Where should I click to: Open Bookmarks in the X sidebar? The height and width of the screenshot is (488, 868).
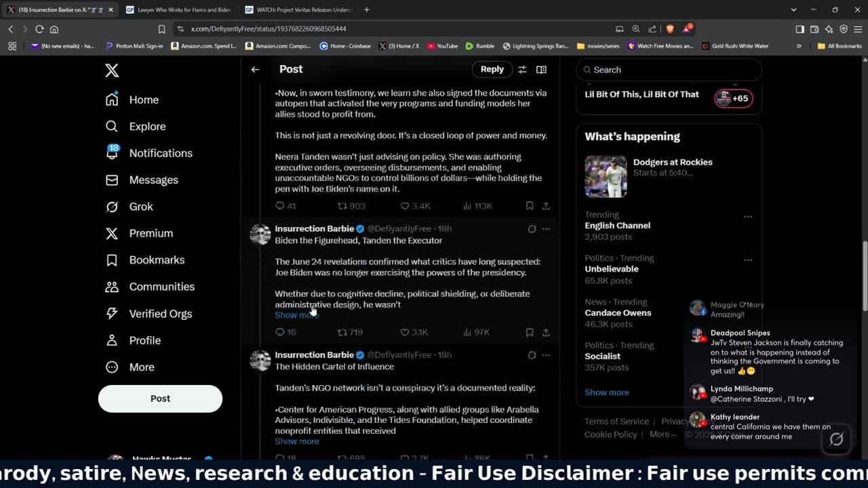coord(145,260)
